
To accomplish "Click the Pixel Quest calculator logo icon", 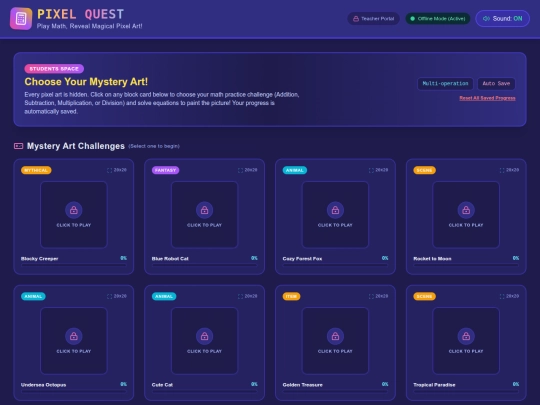I will coord(21,19).
